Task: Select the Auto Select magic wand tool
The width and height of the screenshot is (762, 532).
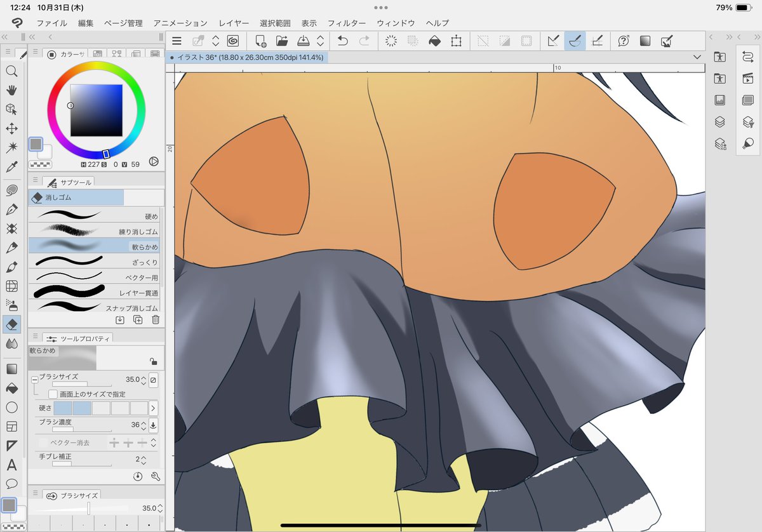Action: click(11, 147)
